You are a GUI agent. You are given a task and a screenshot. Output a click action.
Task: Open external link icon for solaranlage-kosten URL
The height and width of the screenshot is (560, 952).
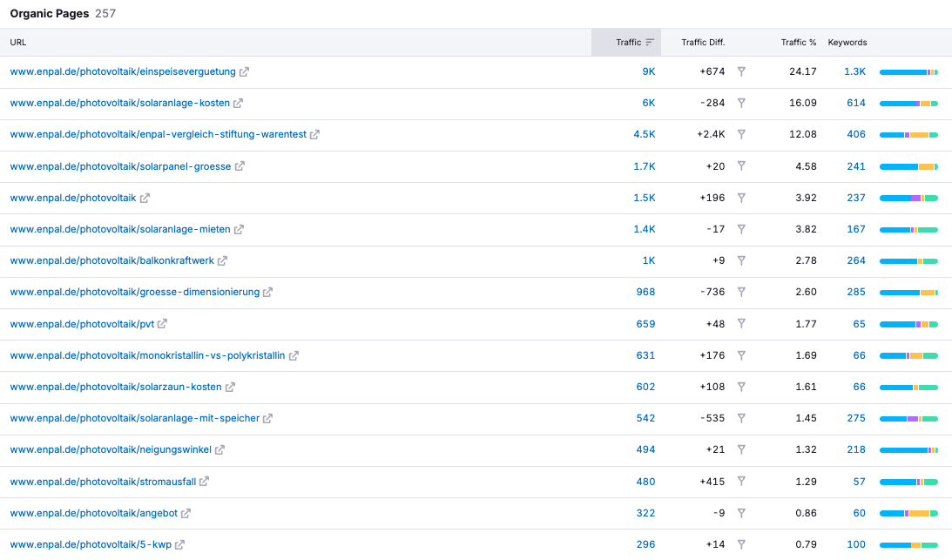pyautogui.click(x=238, y=103)
